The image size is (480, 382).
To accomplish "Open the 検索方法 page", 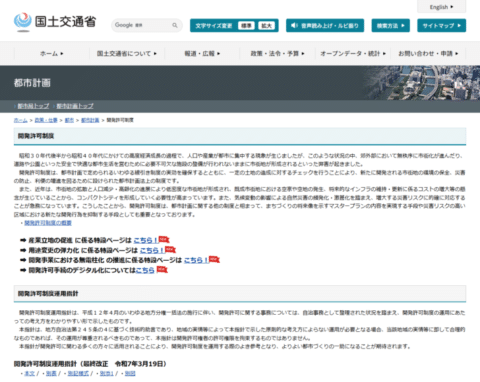I will 391,26.
